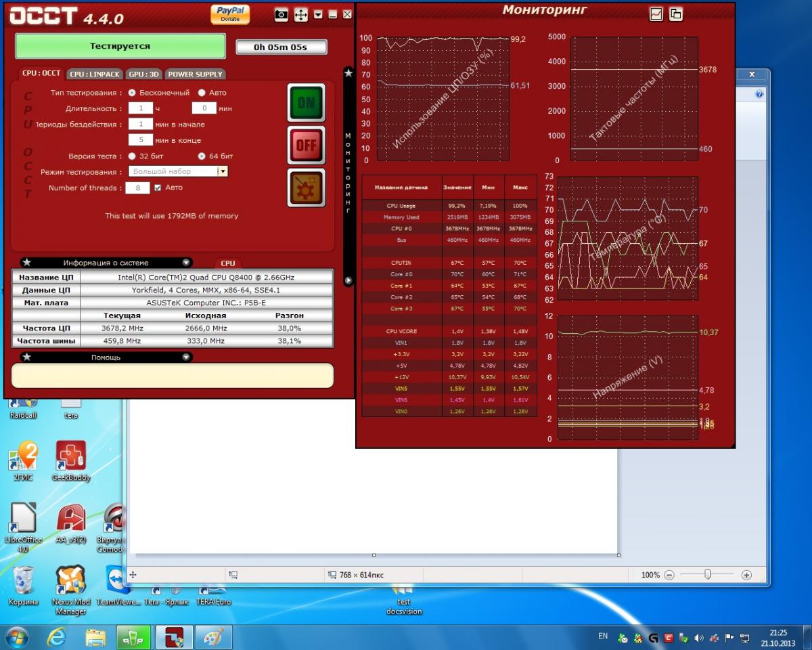Open the Nexus Mod Manager shortcut
The width and height of the screenshot is (812, 650).
coord(70,589)
